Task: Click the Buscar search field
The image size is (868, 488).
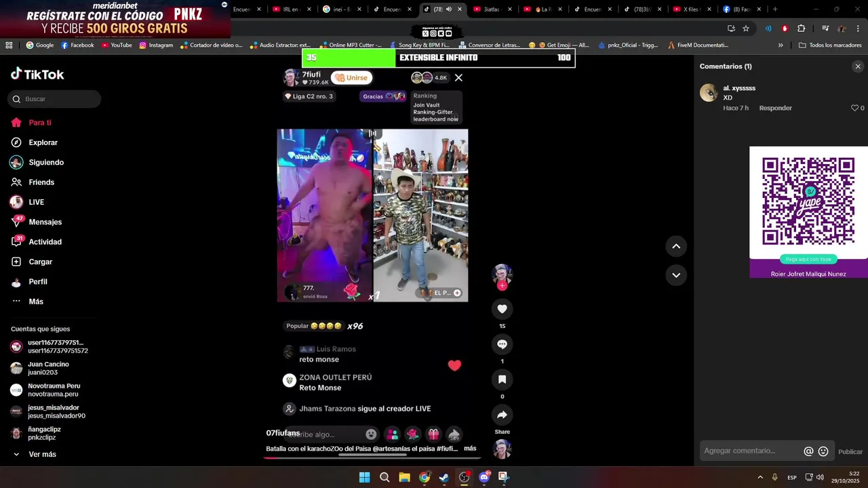Action: pos(54,99)
